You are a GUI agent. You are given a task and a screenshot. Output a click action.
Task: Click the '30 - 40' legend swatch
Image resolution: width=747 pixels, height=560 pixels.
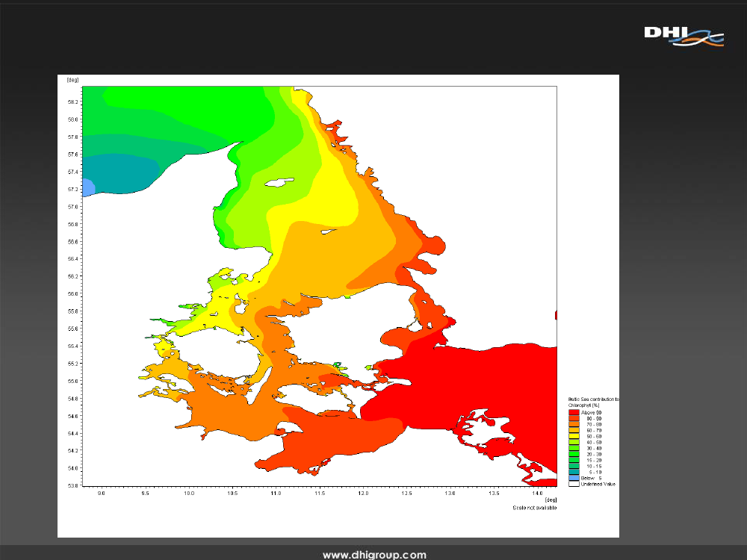pyautogui.click(x=574, y=448)
